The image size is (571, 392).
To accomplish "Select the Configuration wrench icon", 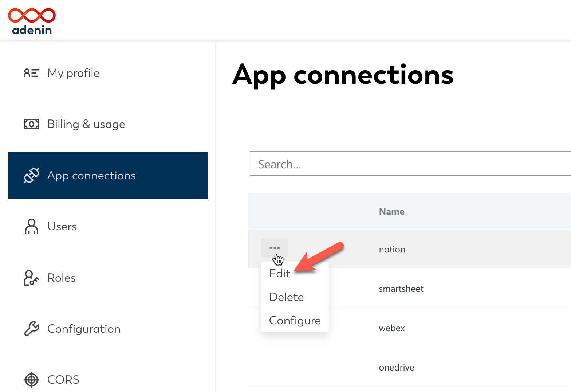I will (31, 329).
